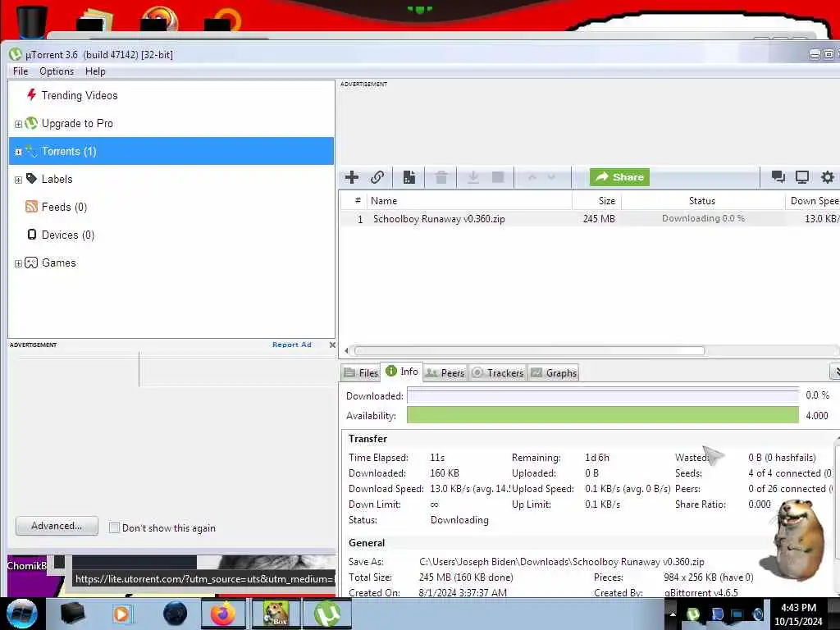Select Trending Videos in sidebar
The height and width of the screenshot is (630, 840).
(171, 95)
